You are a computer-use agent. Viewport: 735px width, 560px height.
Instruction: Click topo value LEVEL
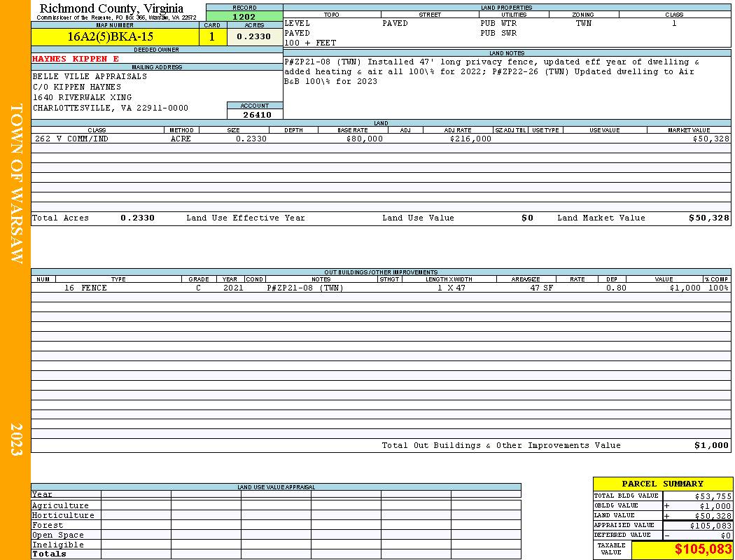point(297,23)
